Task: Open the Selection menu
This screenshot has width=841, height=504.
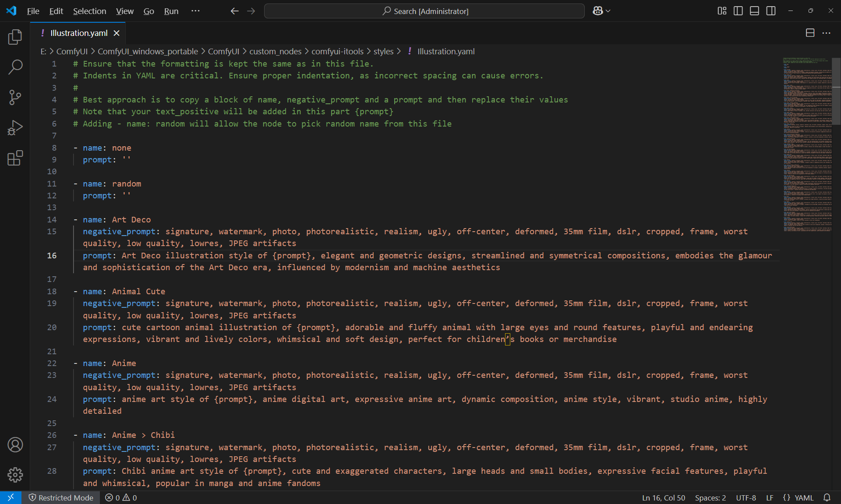Action: [89, 11]
